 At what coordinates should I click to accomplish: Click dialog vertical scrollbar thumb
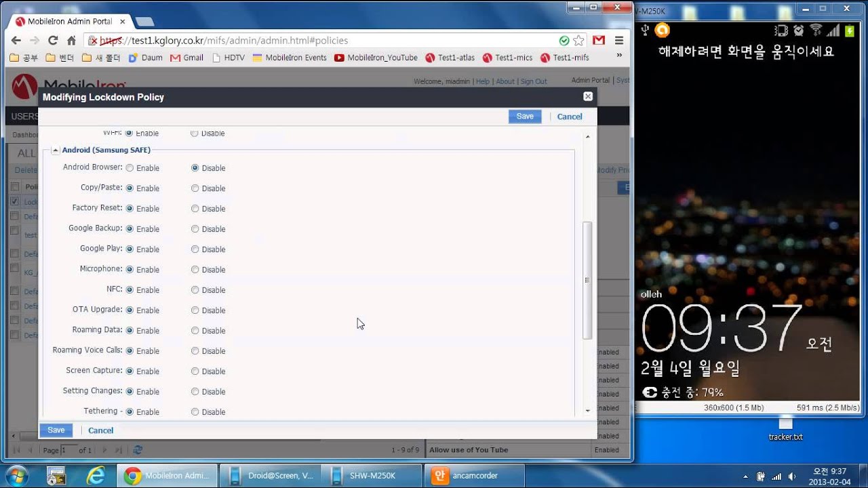tap(587, 280)
